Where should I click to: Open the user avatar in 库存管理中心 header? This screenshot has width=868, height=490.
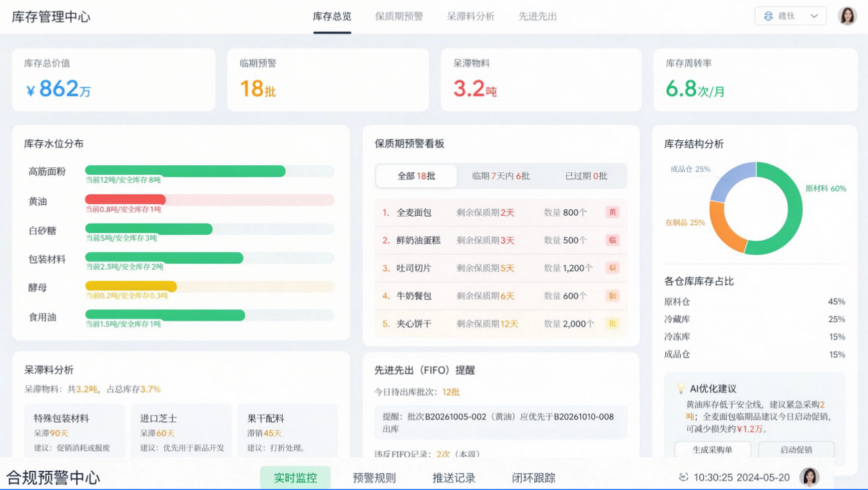847,16
